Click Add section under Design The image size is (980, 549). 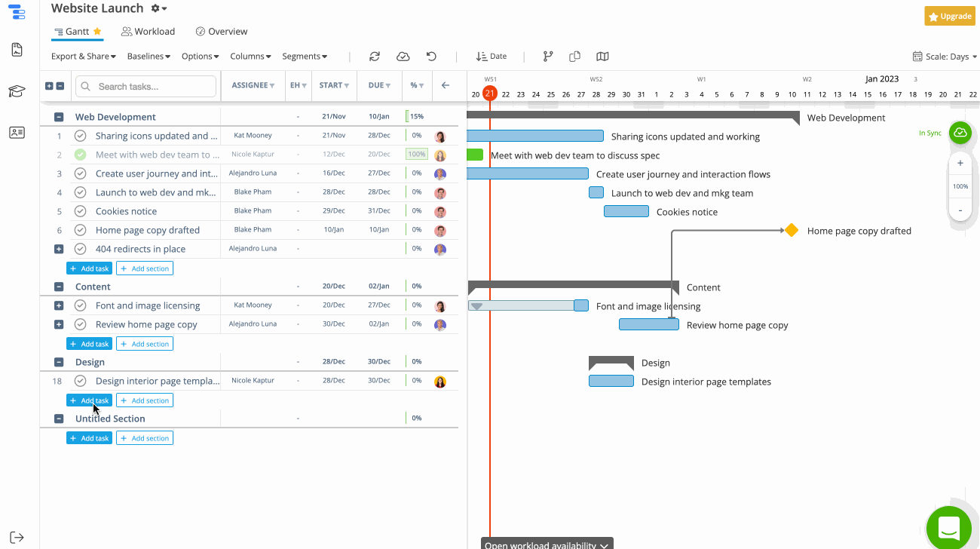tap(145, 400)
